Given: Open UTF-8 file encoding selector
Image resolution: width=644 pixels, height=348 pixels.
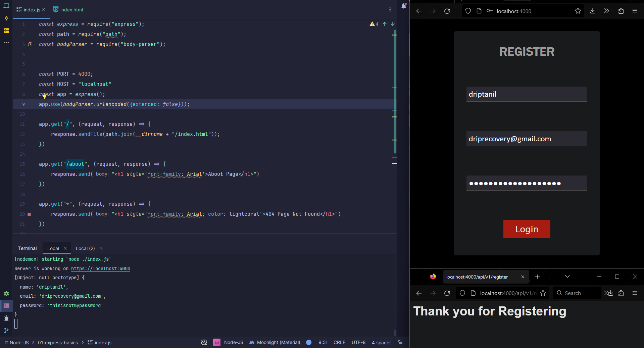Looking at the screenshot, I should [358, 342].
